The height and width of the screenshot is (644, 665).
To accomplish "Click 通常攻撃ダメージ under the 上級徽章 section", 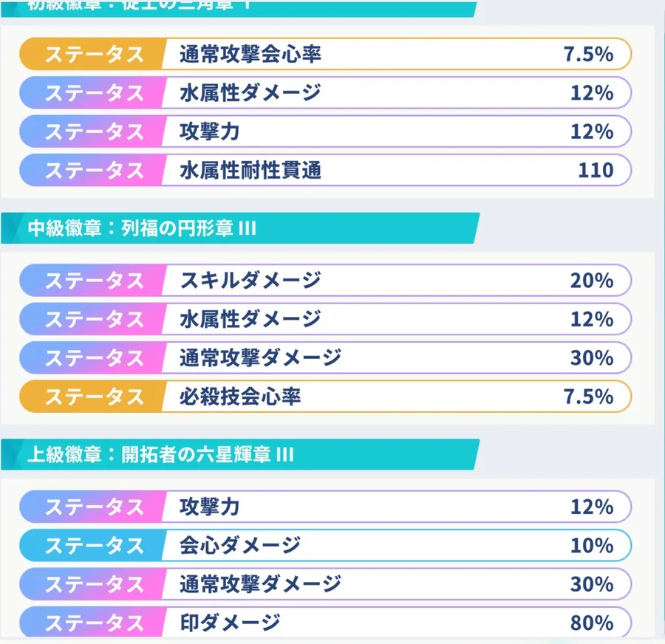I will click(260, 584).
